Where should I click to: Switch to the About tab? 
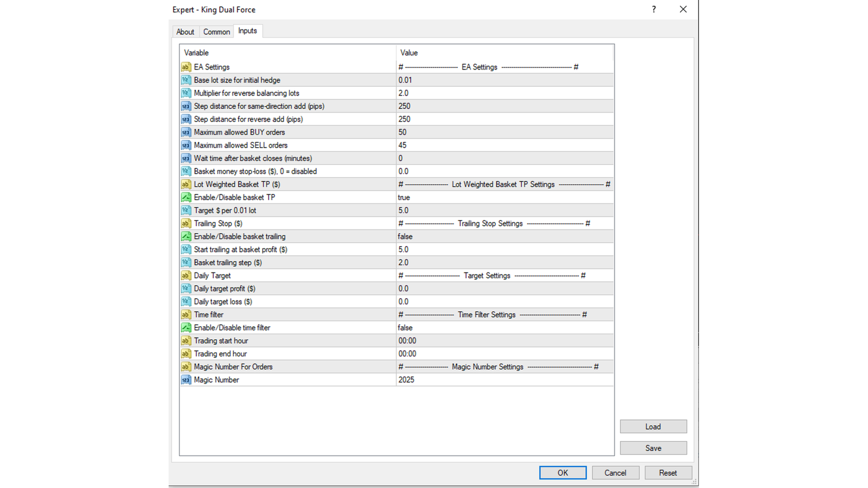point(185,32)
